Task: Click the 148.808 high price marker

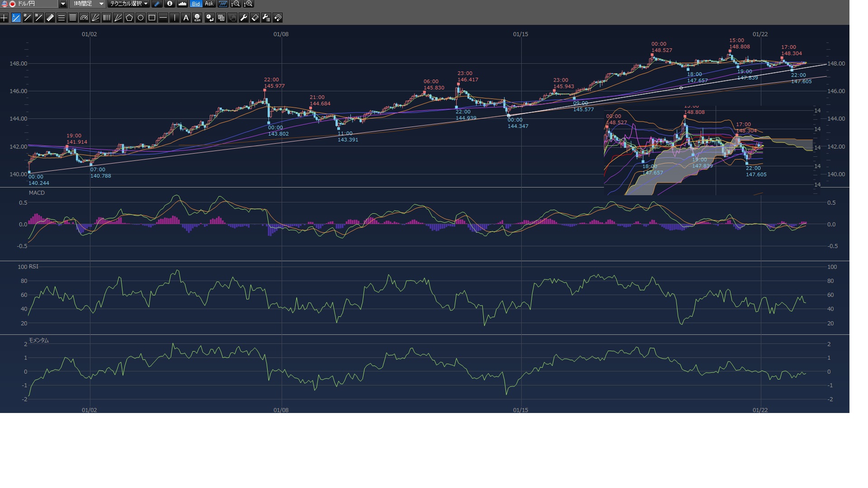Action: (739, 47)
